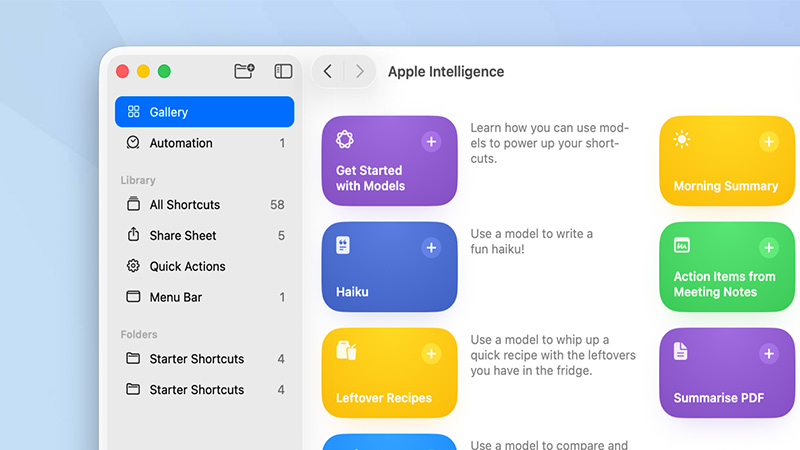The width and height of the screenshot is (800, 450).
Task: Open Automation in the sidebar
Action: pos(205,143)
